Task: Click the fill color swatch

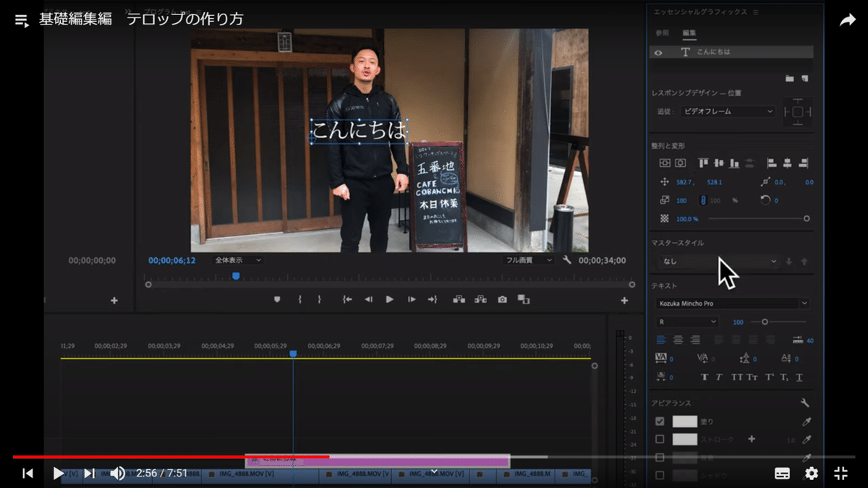Action: (684, 421)
